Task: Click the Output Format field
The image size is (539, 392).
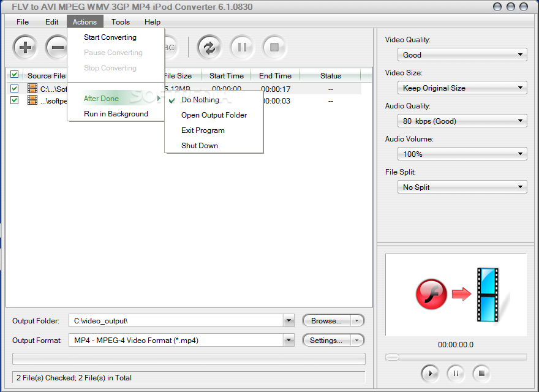Action: 176,340
